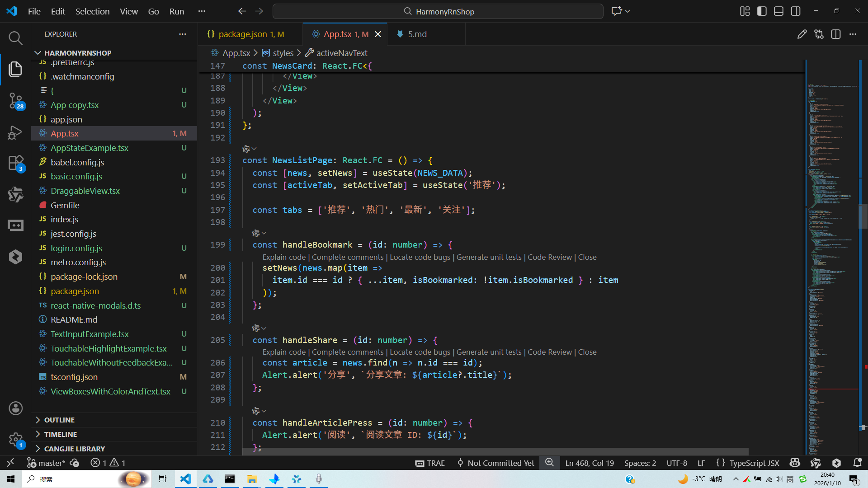Toggle secondary side bar layout button
Viewport: 868px width, 488px height.
796,11
